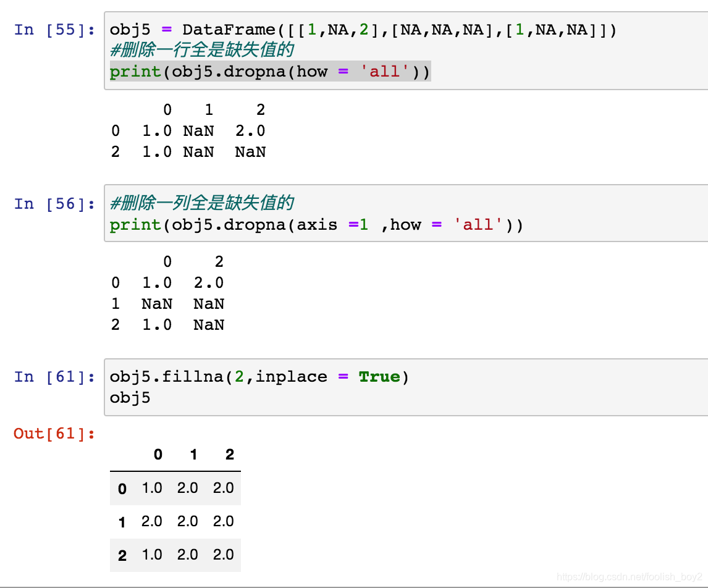Click value 1.0 in row 0 of Out[61] table
The image size is (708, 588).
(x=152, y=488)
